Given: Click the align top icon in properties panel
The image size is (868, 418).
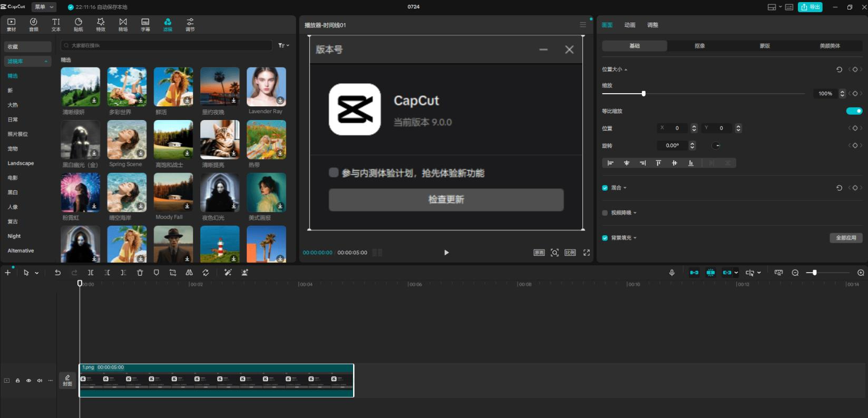Looking at the screenshot, I should click(x=658, y=163).
